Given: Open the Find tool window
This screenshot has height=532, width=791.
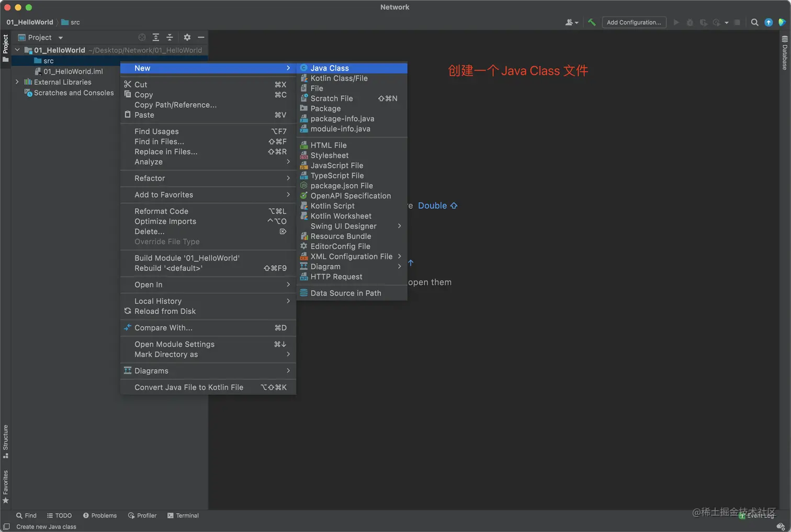Looking at the screenshot, I should coord(26,516).
